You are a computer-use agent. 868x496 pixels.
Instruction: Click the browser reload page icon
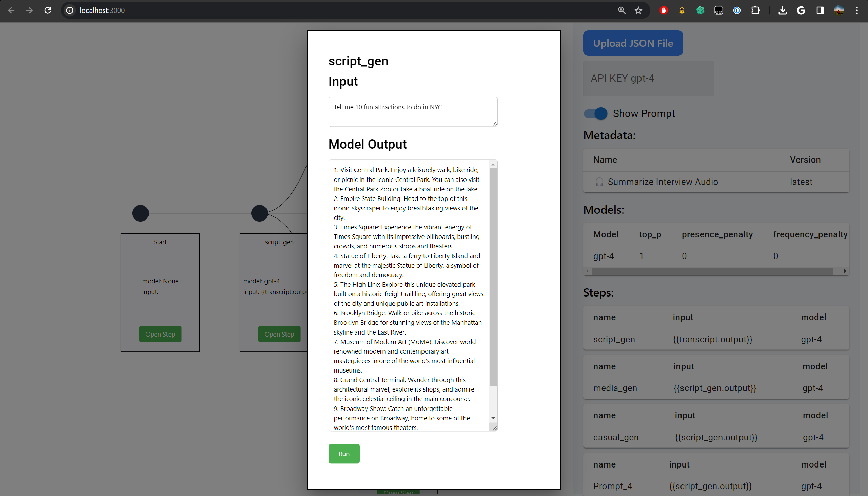(48, 10)
